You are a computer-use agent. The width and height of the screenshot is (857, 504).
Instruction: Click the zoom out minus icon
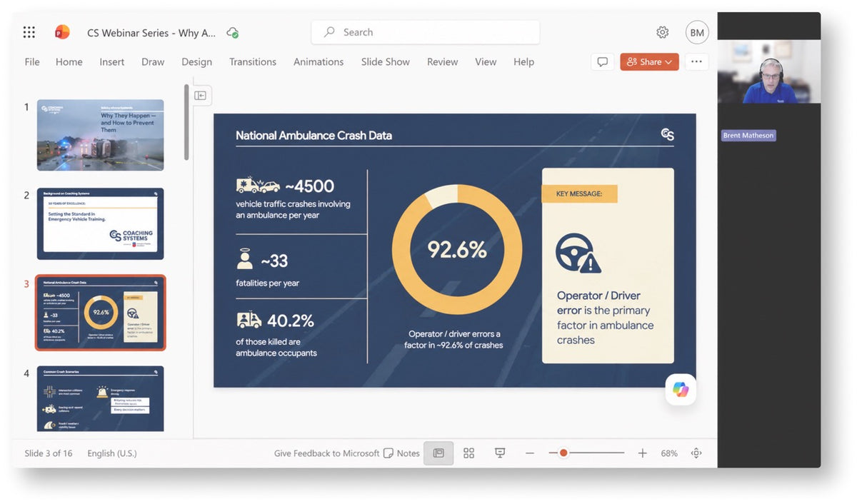pyautogui.click(x=530, y=453)
